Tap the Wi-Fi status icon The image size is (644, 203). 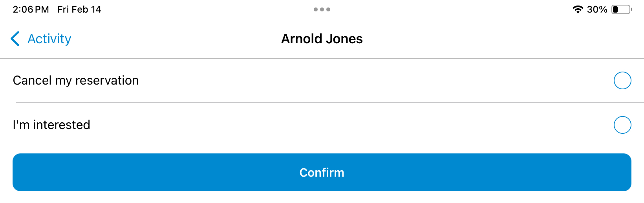[578, 9]
